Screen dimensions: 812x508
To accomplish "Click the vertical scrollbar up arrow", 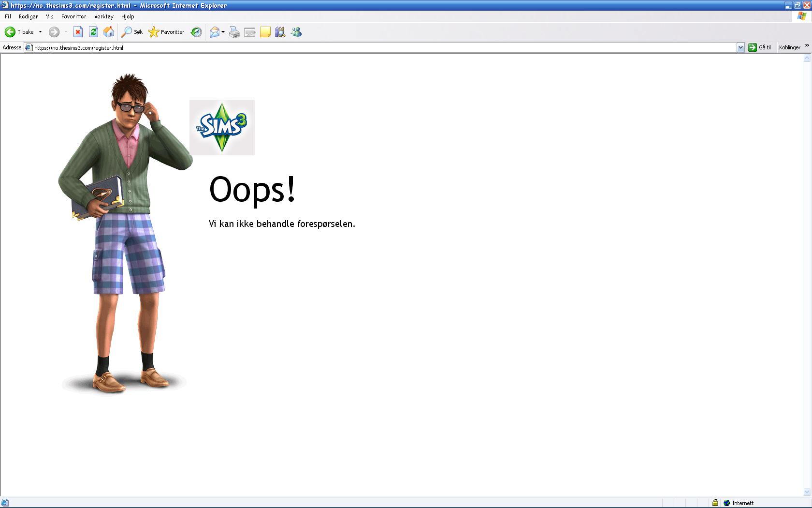I will (807, 59).
